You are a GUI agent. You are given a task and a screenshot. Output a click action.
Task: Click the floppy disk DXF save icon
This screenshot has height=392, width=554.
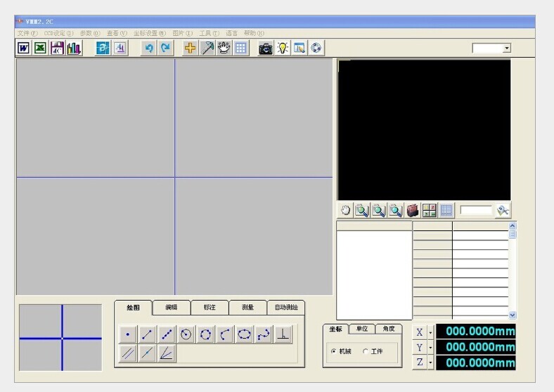point(57,48)
